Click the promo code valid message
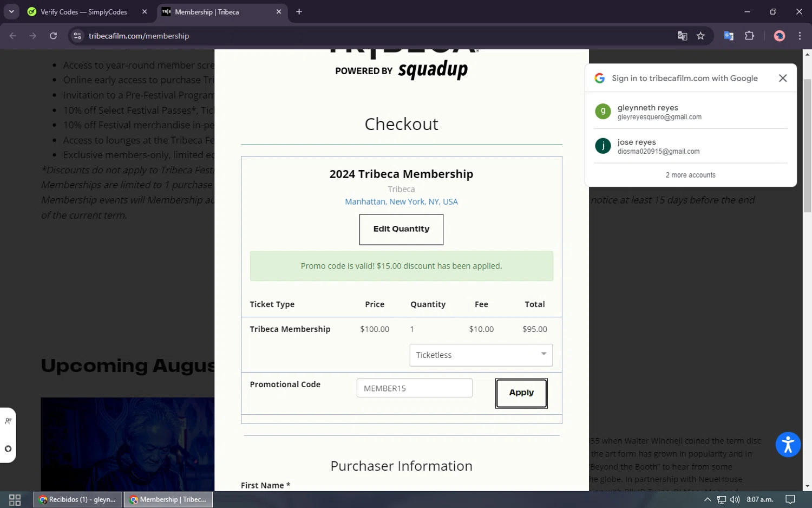 [401, 266]
